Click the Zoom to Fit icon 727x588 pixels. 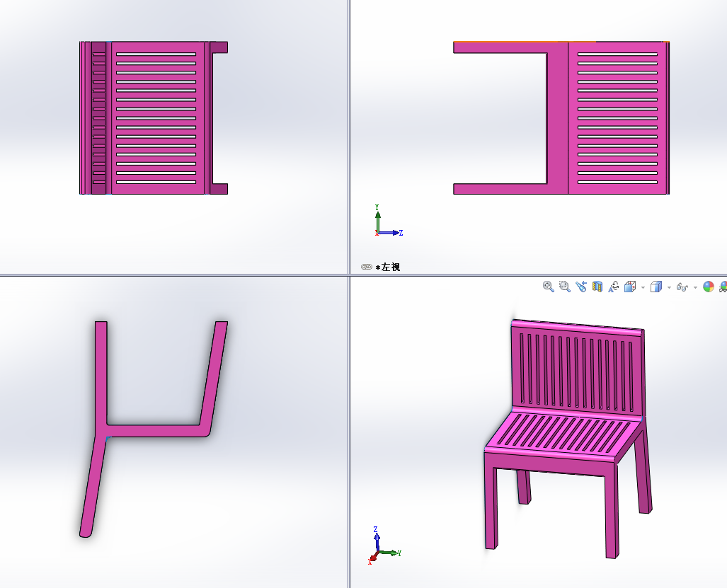click(x=548, y=287)
